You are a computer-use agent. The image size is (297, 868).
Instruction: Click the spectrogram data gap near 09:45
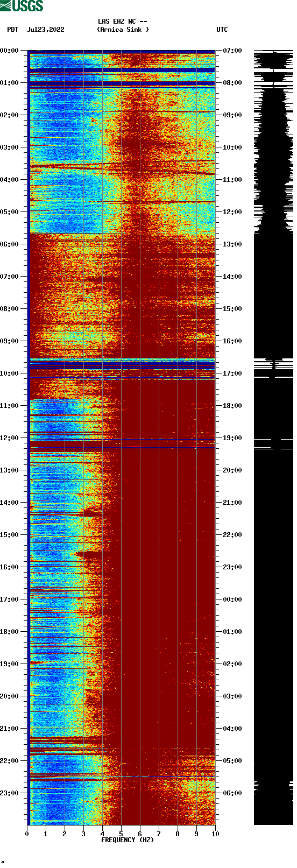coord(122,365)
